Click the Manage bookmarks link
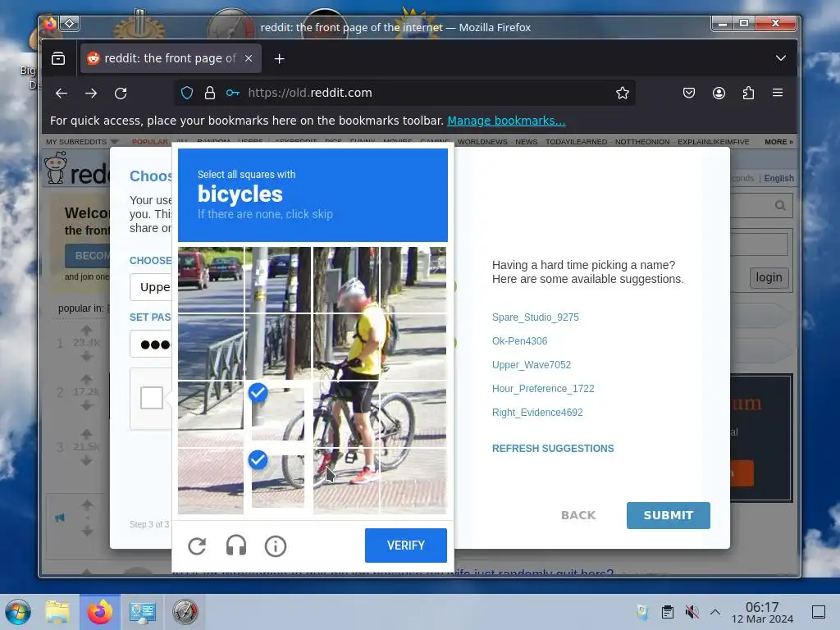 506,121
